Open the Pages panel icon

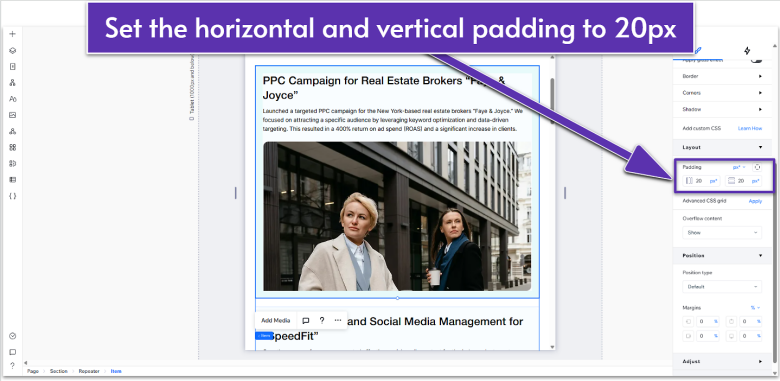pos(13,66)
